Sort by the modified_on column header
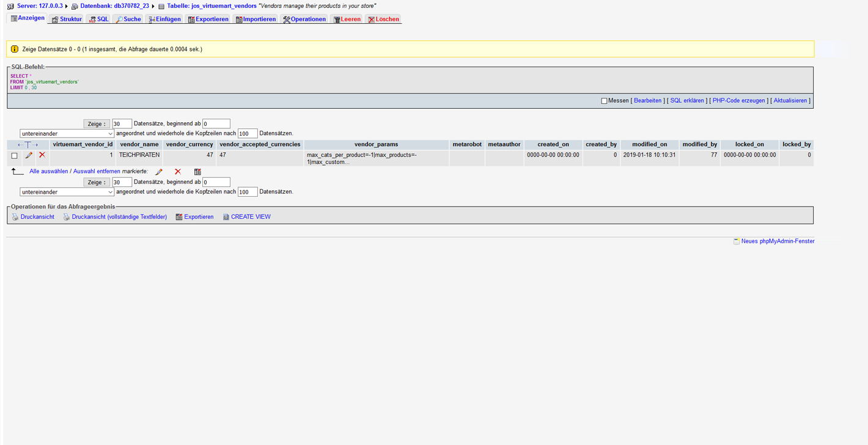Screen dimensions: 868x445 point(650,145)
